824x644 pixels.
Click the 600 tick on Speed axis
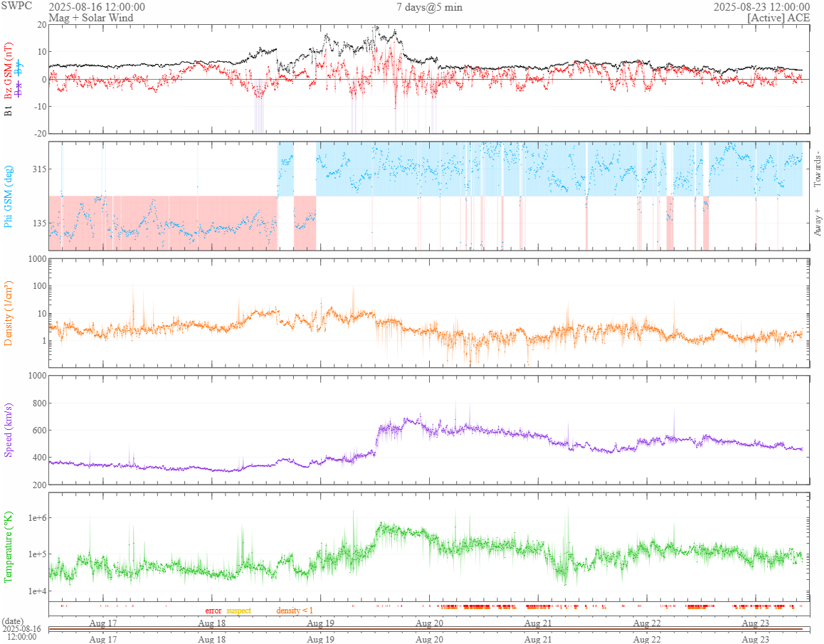pyautogui.click(x=40, y=430)
